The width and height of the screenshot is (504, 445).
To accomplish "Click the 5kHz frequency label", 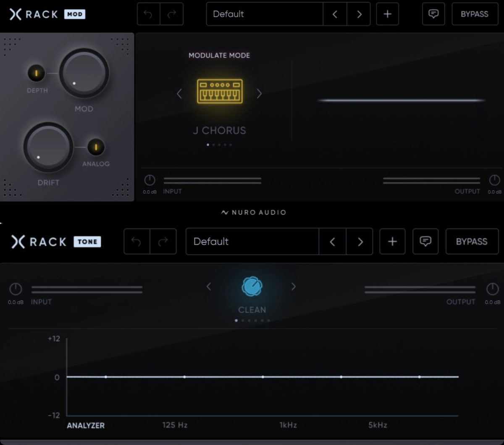I will (378, 425).
